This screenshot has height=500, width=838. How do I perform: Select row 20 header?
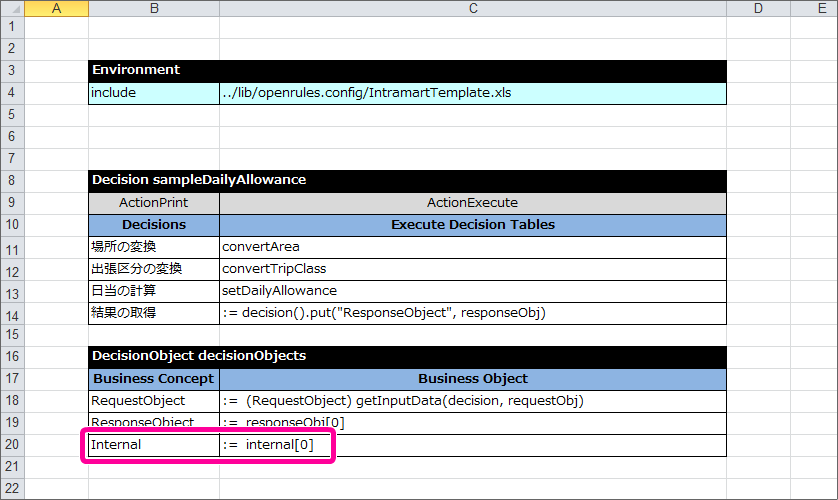[12, 444]
